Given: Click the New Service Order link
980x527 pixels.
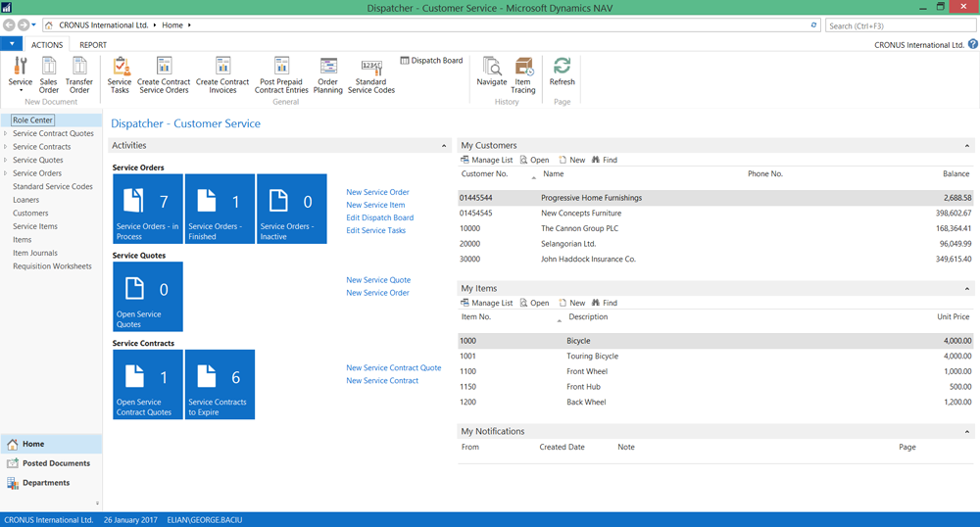Looking at the screenshot, I should 377,192.
